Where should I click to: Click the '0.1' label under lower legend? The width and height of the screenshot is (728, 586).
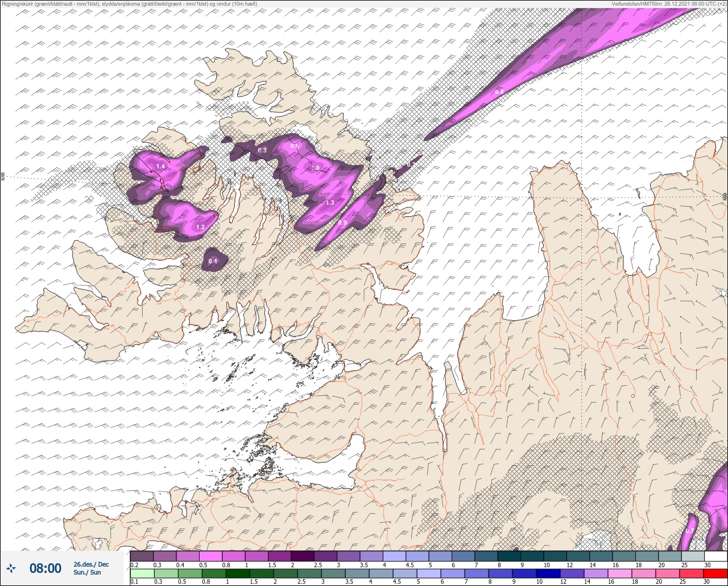(134, 582)
